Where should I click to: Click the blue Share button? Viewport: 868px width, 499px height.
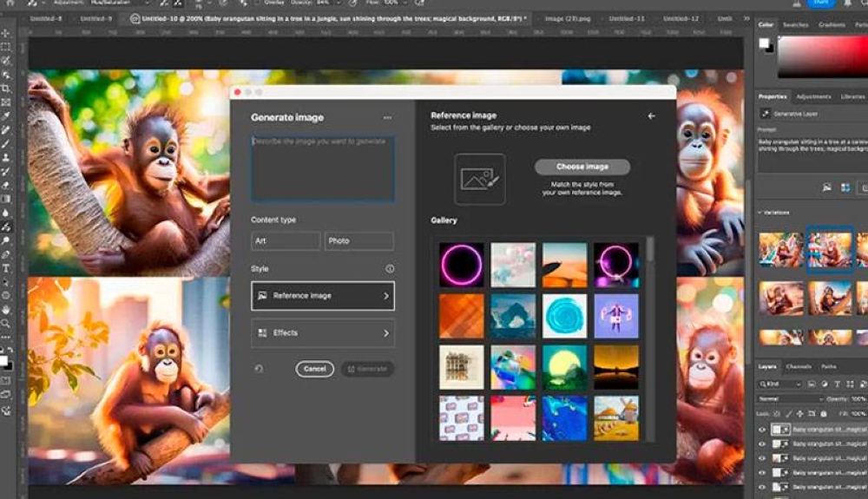click(x=821, y=3)
